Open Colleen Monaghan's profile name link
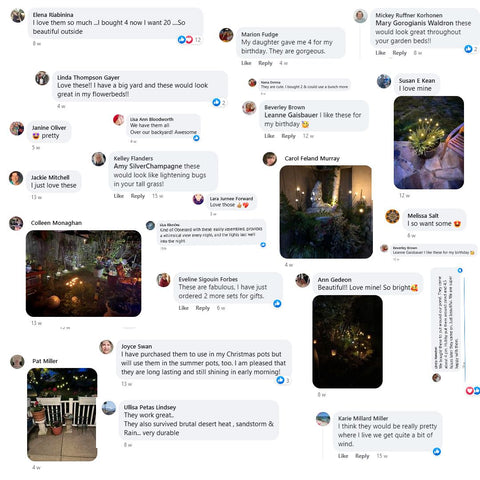This screenshot has width=480, height=480. pos(56,223)
